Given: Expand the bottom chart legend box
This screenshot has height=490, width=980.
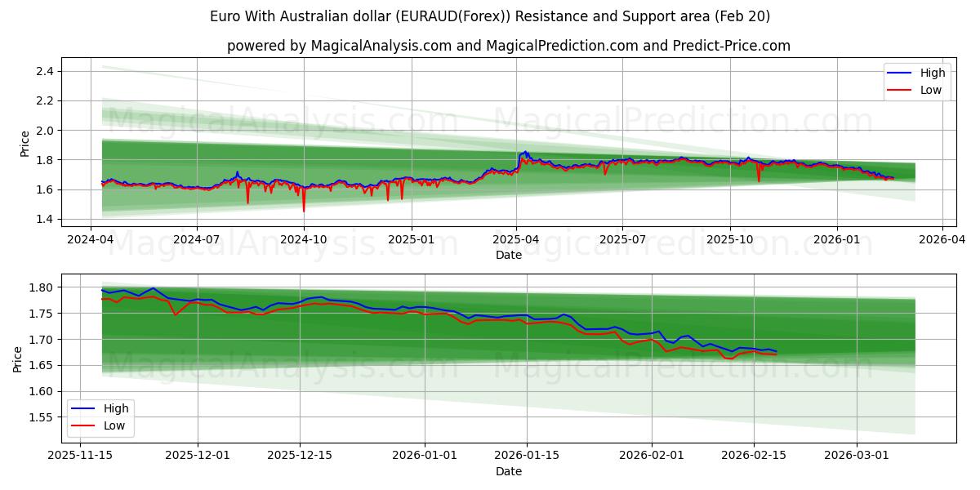Looking at the screenshot, I should pos(101,416).
